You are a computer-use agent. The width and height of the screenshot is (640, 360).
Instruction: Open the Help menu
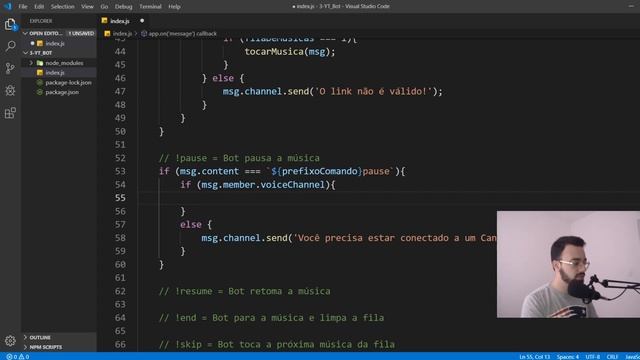tap(174, 7)
